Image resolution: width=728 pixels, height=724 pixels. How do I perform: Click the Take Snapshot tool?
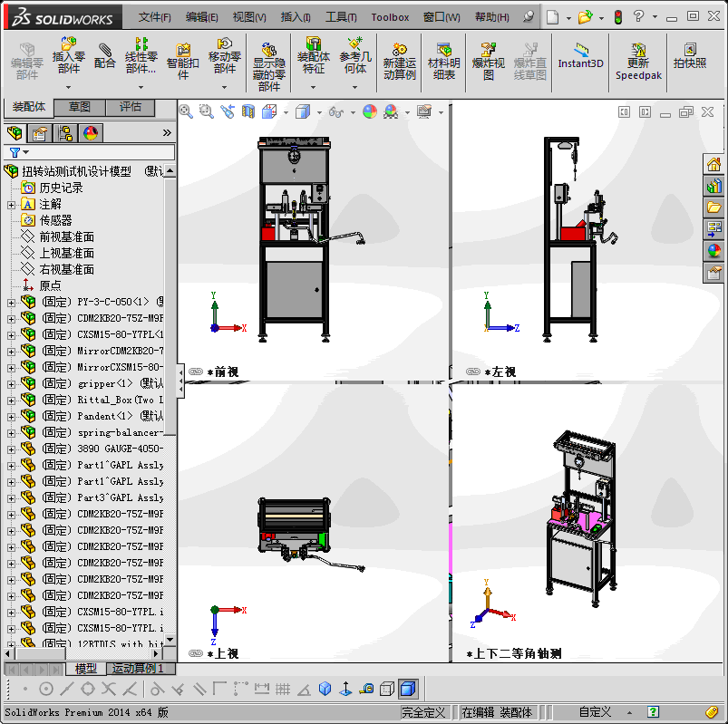coord(690,56)
